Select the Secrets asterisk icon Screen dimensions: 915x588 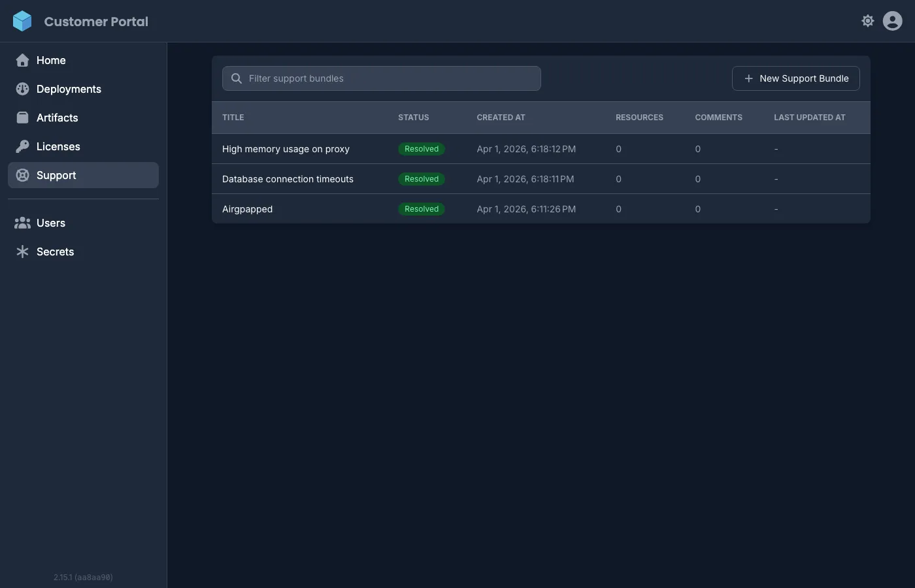pos(22,251)
